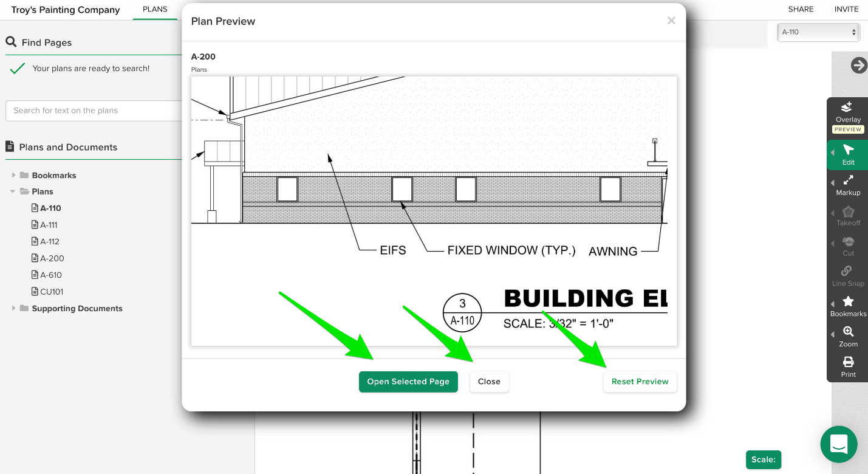This screenshot has height=474, width=868.
Task: Select the Cut tool
Action: 848,246
